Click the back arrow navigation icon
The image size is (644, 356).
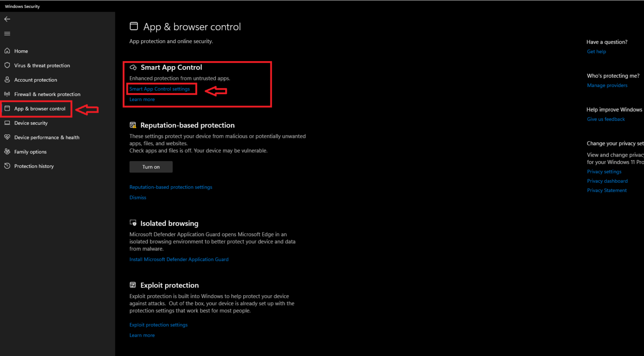click(x=7, y=19)
